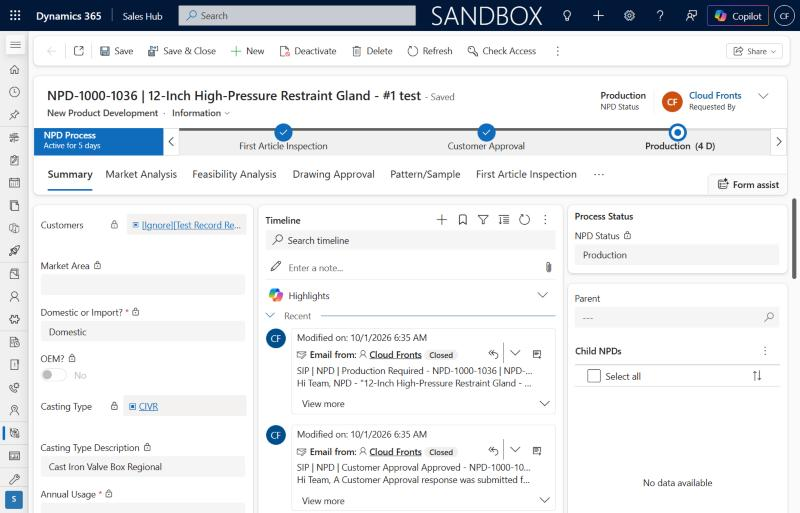Expand header fields chevron near Cloud Fronts
Viewport: 800px width, 513px height.
click(763, 96)
